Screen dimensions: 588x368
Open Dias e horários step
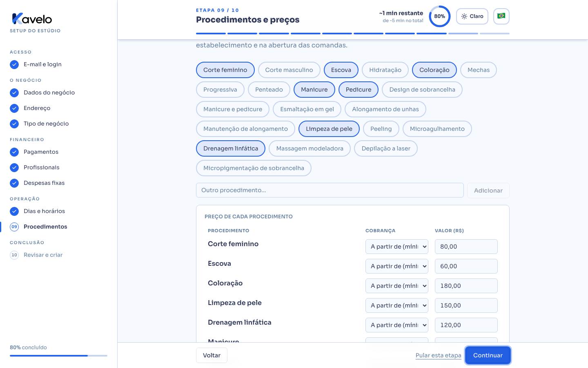click(44, 211)
